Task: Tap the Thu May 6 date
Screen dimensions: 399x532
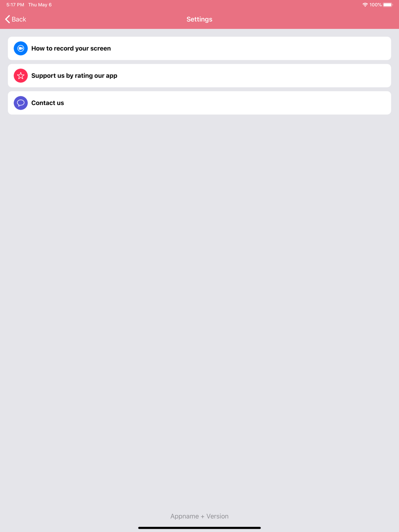Action: [x=40, y=5]
